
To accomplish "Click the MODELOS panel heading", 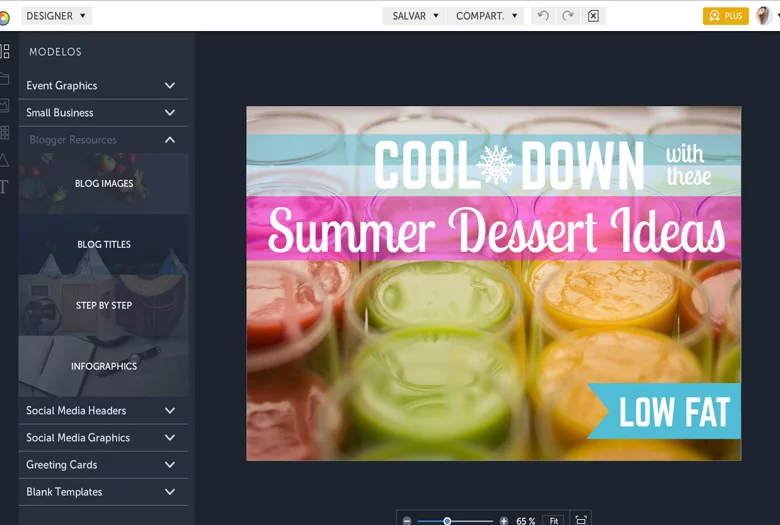I will pos(55,52).
